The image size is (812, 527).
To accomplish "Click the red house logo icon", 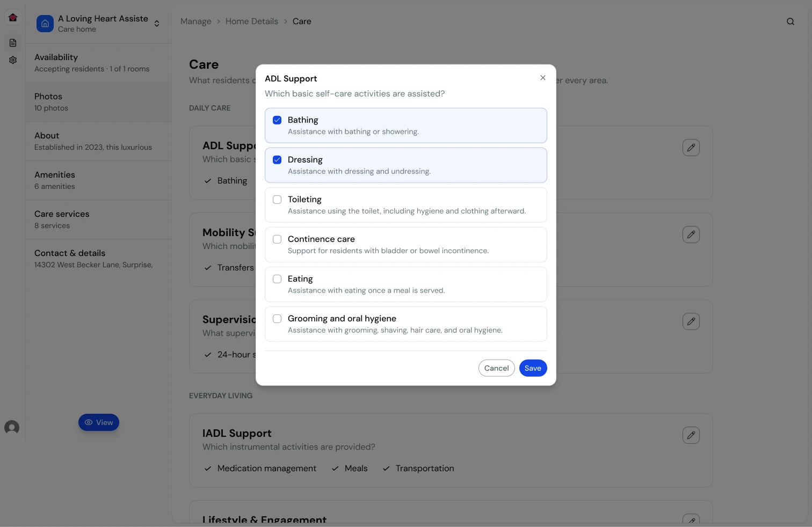I will 13,18.
